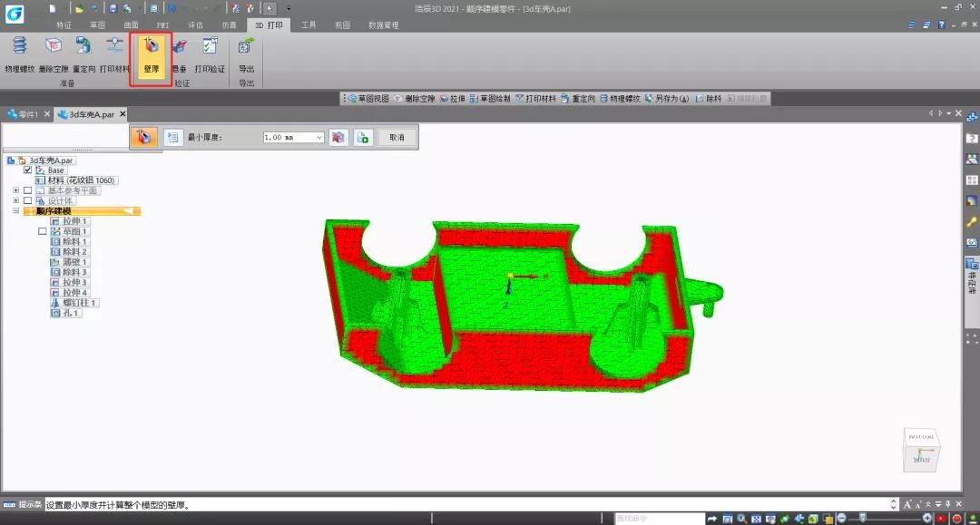This screenshot has height=525, width=980.
Task: Select the 除料 2 feature in tree
Action: pyautogui.click(x=70, y=251)
